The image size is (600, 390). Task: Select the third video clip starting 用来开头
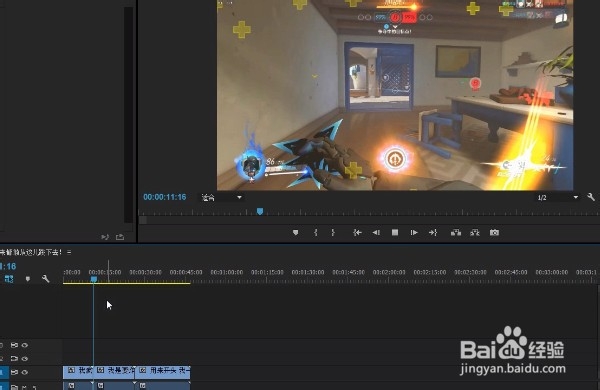(x=162, y=372)
